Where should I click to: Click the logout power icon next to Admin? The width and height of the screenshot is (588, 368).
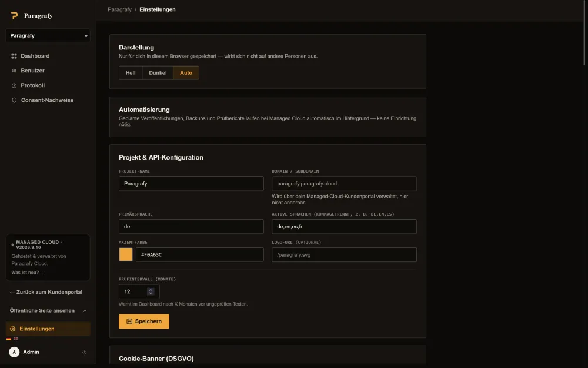click(x=84, y=352)
